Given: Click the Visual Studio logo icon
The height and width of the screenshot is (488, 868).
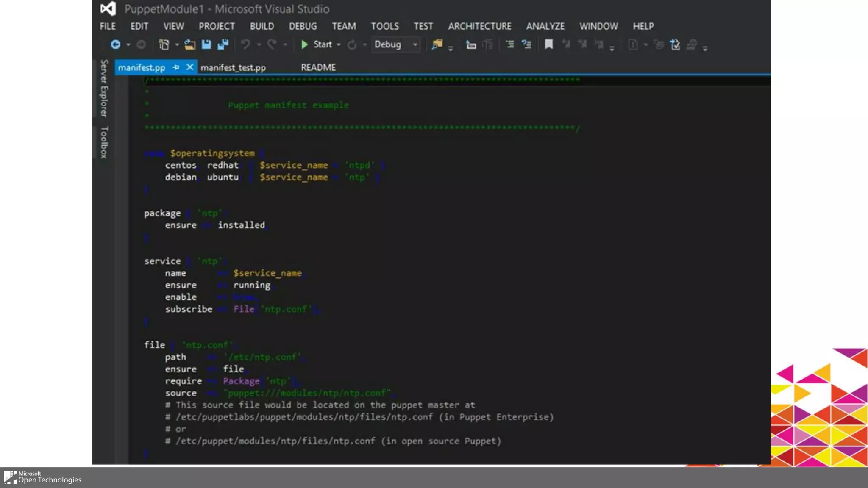Looking at the screenshot, I should coord(108,8).
